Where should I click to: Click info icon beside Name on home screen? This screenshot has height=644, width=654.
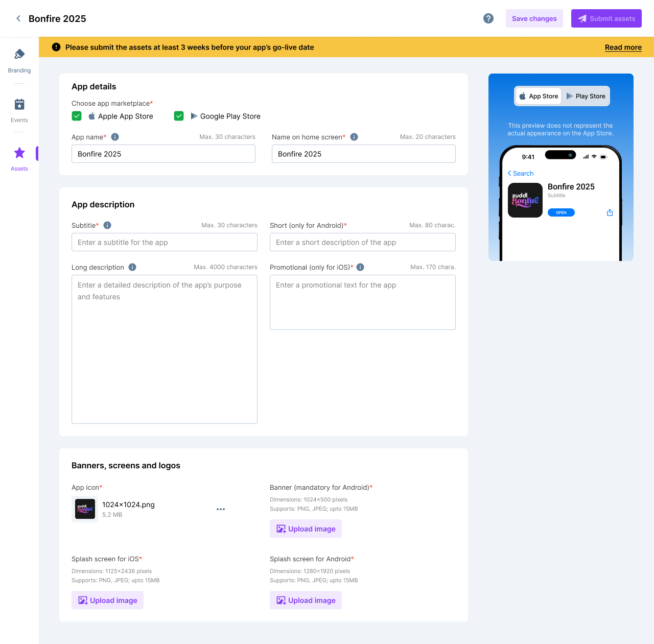354,137
